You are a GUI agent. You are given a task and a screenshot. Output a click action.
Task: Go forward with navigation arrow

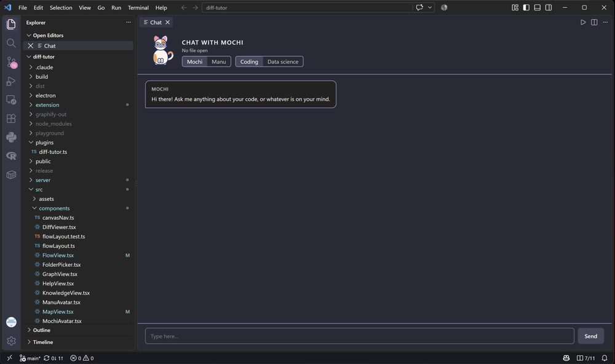click(195, 7)
